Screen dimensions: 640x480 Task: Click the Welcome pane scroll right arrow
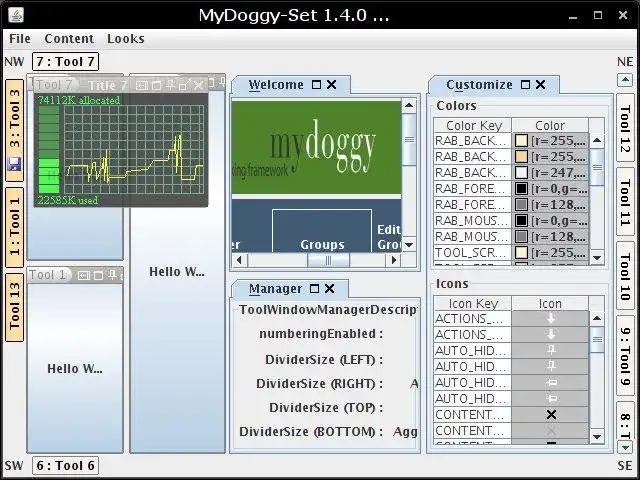pyautogui.click(x=393, y=260)
